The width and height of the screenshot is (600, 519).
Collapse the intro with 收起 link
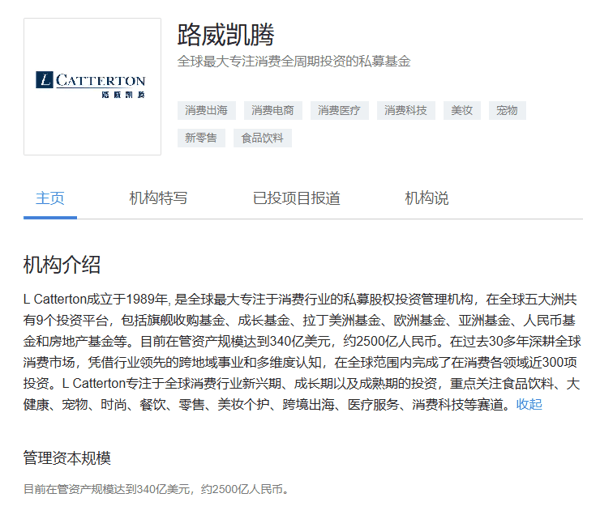point(529,404)
